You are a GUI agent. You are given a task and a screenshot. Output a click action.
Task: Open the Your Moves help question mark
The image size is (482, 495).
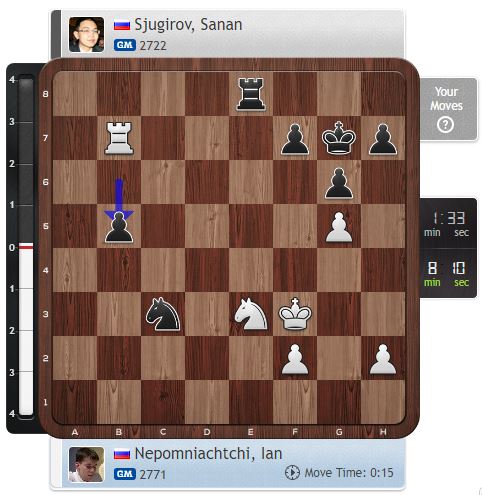(x=446, y=125)
